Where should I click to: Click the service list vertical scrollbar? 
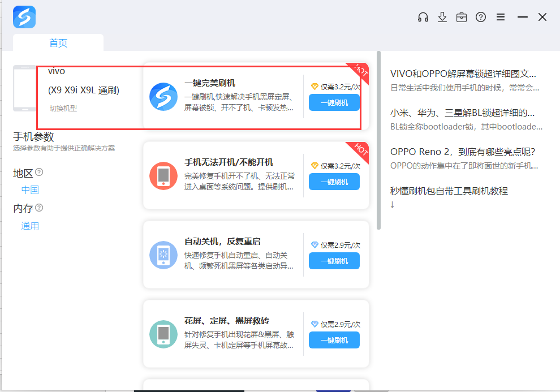click(x=378, y=140)
